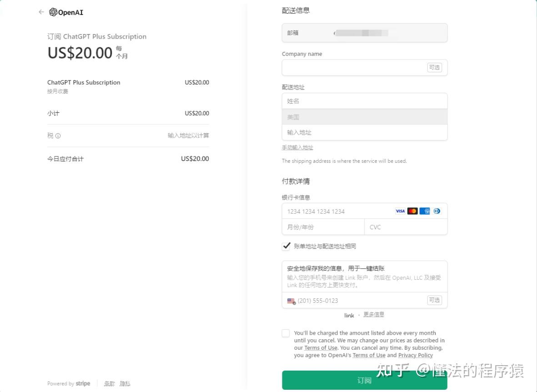The image size is (537, 392).
Task: Click the back arrow next to OpenAI
Action: click(41, 12)
